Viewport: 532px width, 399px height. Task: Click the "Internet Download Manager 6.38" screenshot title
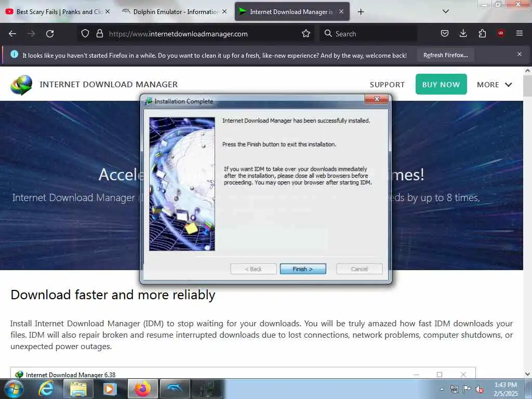[71, 375]
